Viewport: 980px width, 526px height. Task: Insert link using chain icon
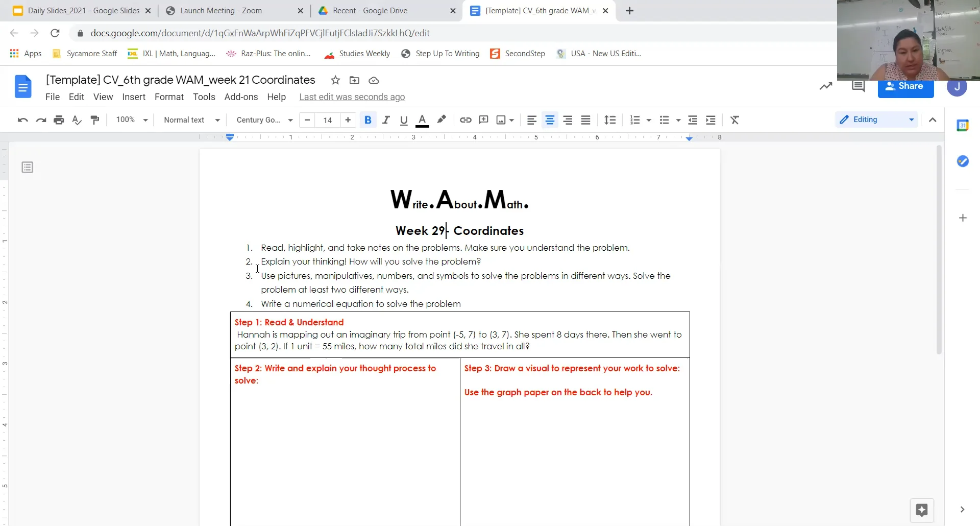(465, 120)
